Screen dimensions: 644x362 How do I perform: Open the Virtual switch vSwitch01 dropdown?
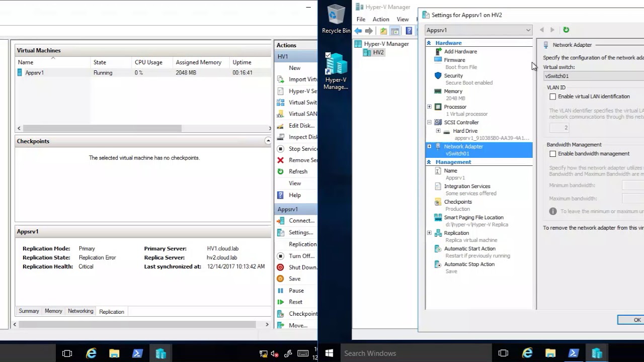click(594, 76)
